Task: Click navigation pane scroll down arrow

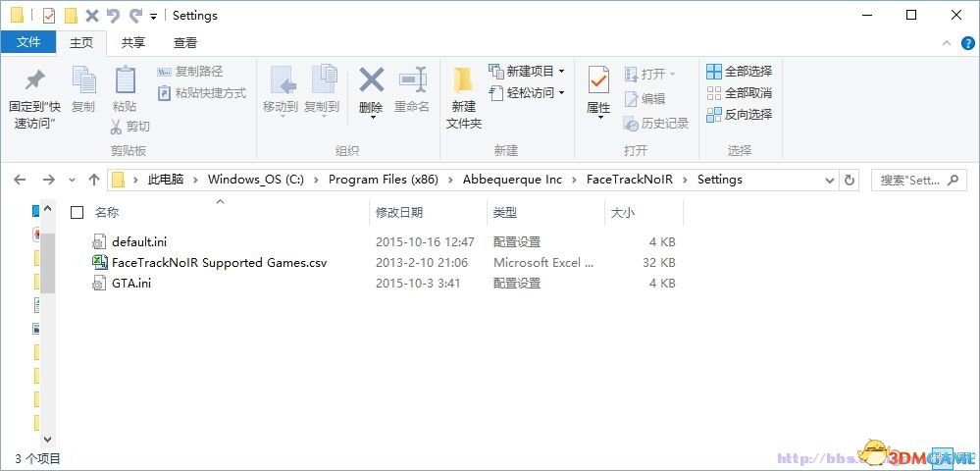Action: point(47,439)
